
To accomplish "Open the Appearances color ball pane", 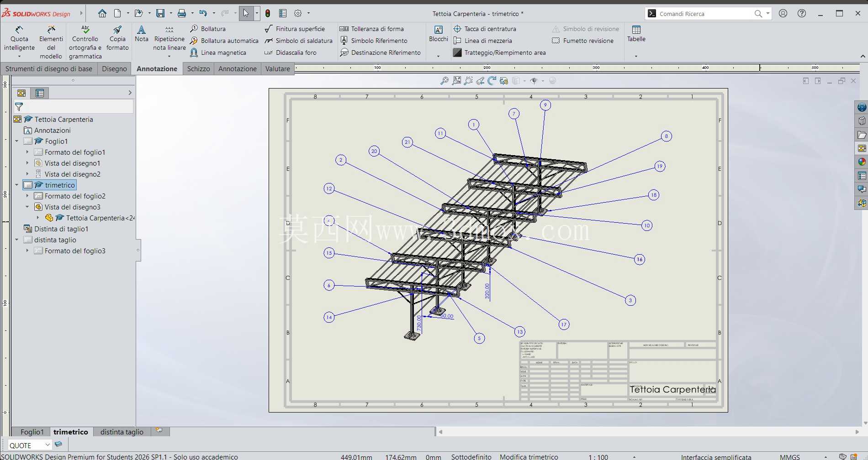I will tap(862, 162).
